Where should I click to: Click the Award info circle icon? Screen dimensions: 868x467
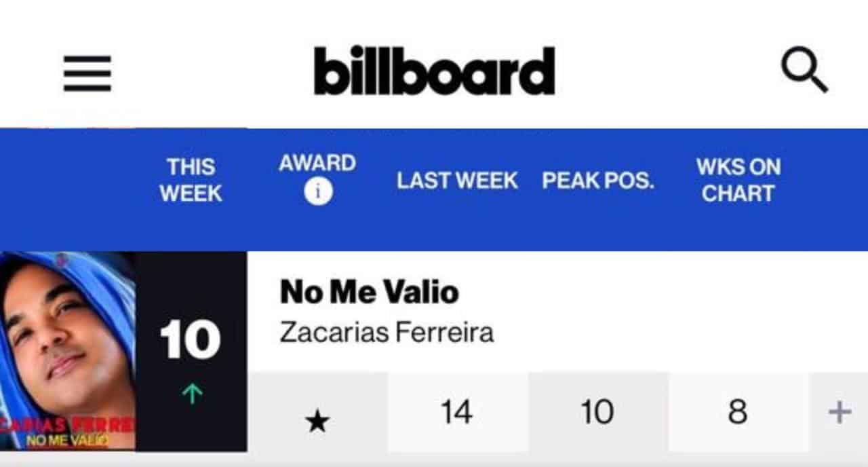pyautogui.click(x=318, y=193)
